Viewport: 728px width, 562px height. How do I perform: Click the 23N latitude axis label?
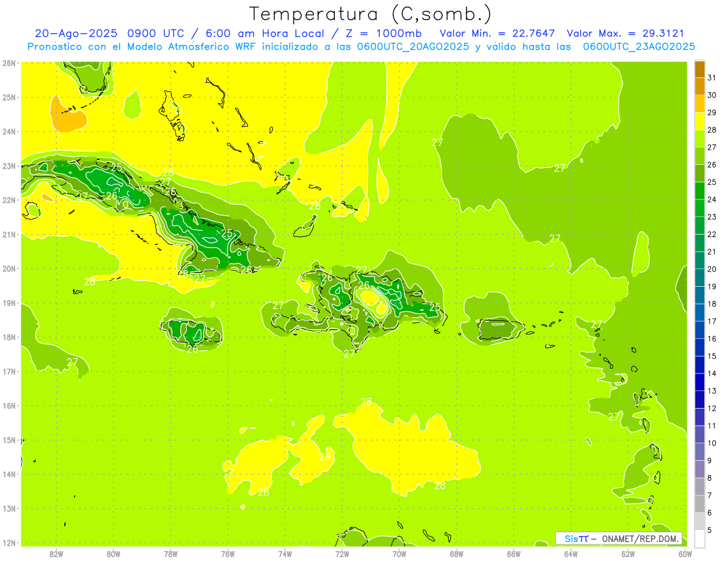pyautogui.click(x=8, y=166)
